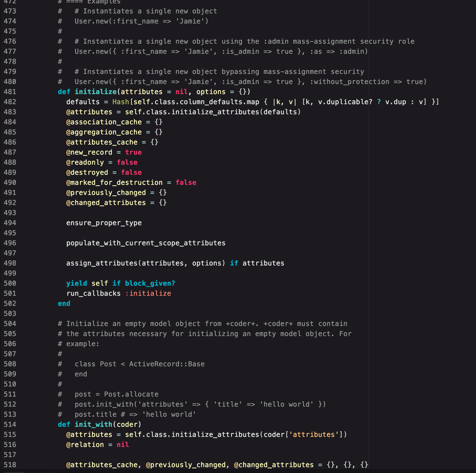
Task: Click the '@association_cache' variable
Action: [x=104, y=122]
